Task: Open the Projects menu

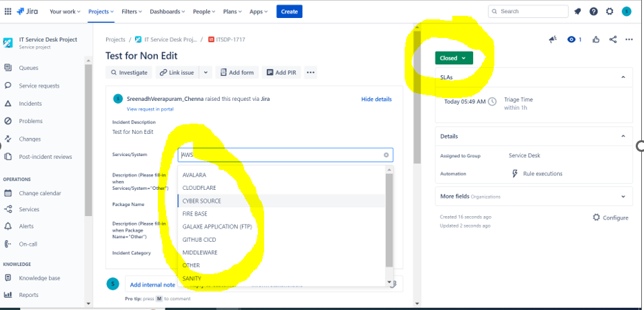Action: pos(101,12)
